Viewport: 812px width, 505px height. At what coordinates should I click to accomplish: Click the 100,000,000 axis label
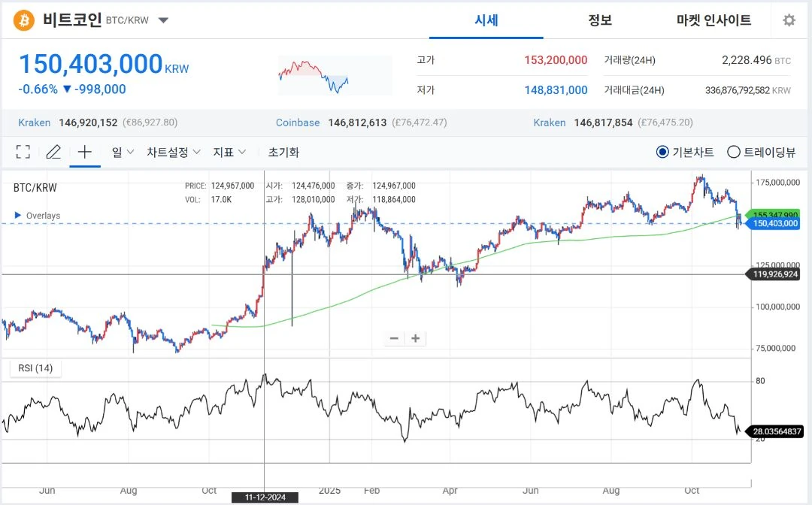[777, 307]
